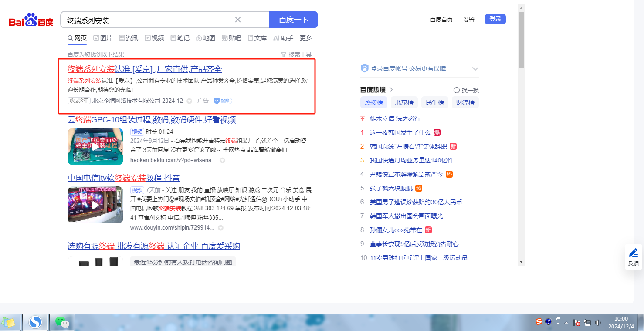644x331 pixels.
Task: Open WeChat from the taskbar
Action: 62,322
